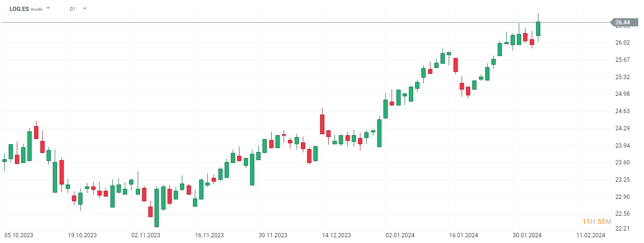Click the 26.02 price axis label
644x243 pixels.
pyautogui.click(x=622, y=43)
